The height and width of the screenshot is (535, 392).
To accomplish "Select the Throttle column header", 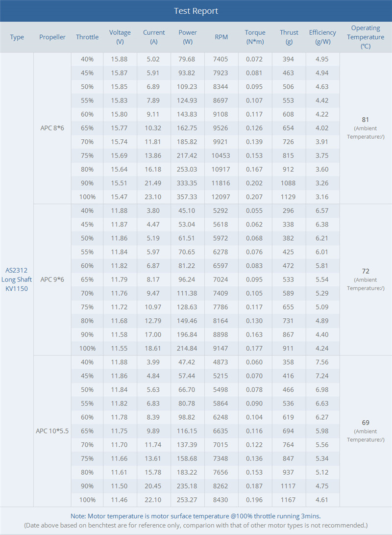I will [87, 37].
